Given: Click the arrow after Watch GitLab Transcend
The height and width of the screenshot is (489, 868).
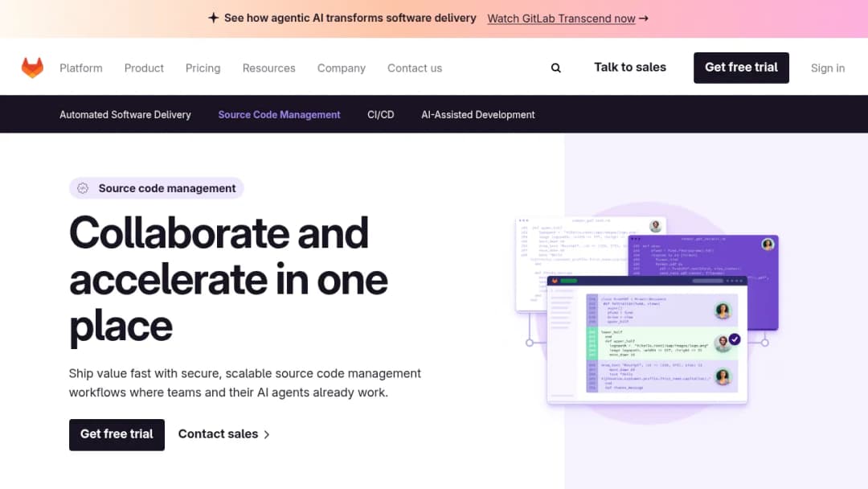Looking at the screenshot, I should pyautogui.click(x=643, y=18).
